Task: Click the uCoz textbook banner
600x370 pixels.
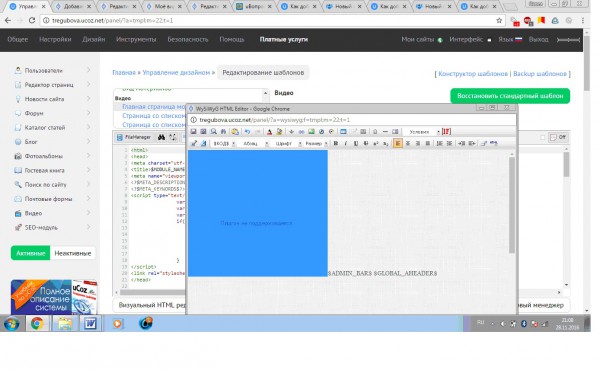Action: click(x=54, y=297)
